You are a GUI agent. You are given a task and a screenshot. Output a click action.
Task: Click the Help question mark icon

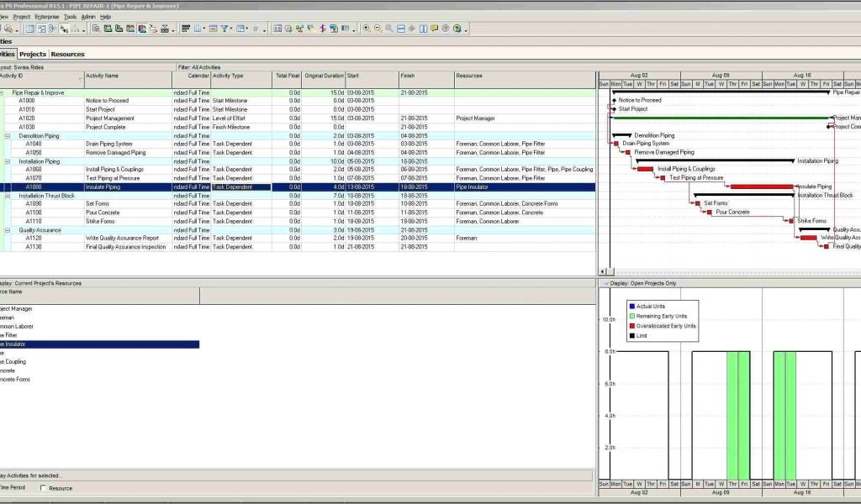(457, 29)
